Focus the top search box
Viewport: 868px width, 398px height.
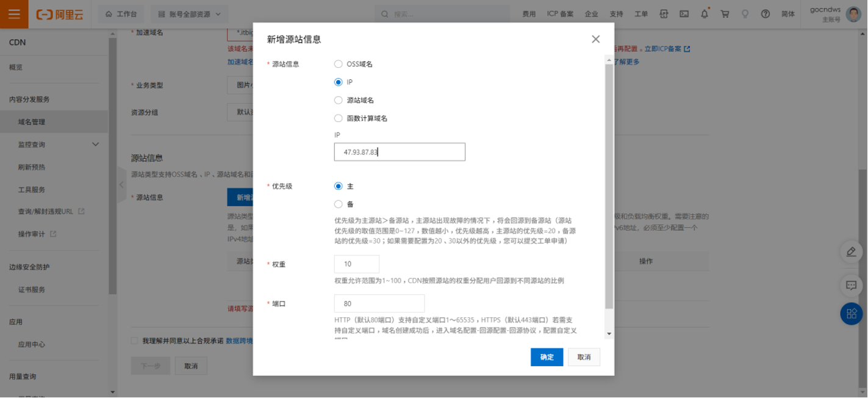pos(442,14)
